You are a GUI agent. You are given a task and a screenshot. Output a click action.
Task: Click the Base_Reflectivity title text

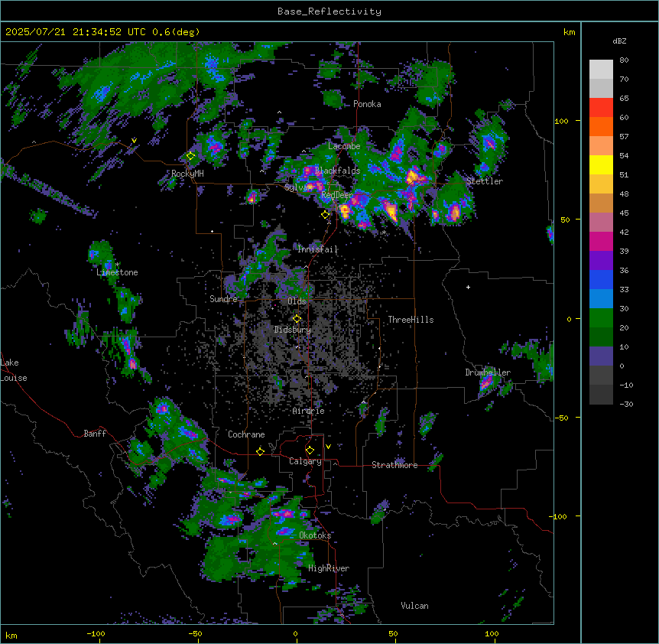point(329,11)
